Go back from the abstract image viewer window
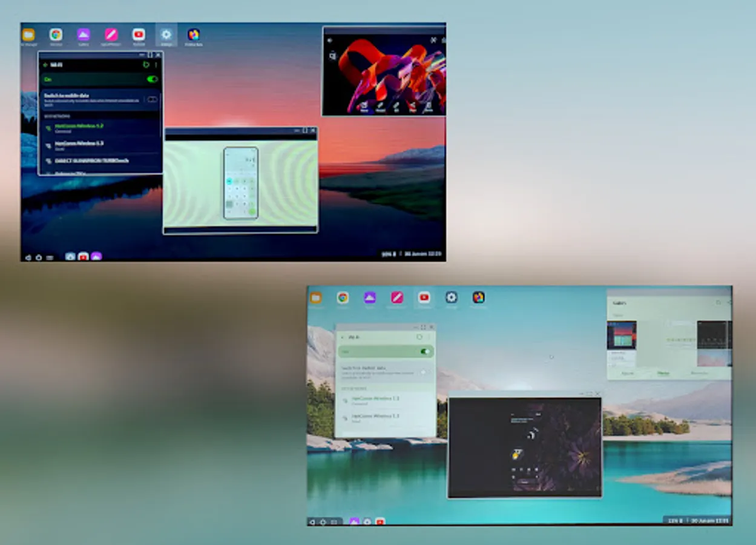Screen dimensions: 756x545 330,41
